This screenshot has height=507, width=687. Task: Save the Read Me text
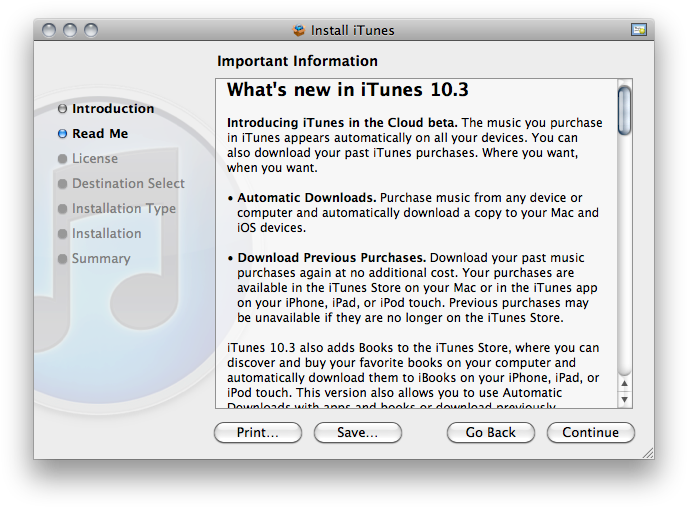(357, 432)
